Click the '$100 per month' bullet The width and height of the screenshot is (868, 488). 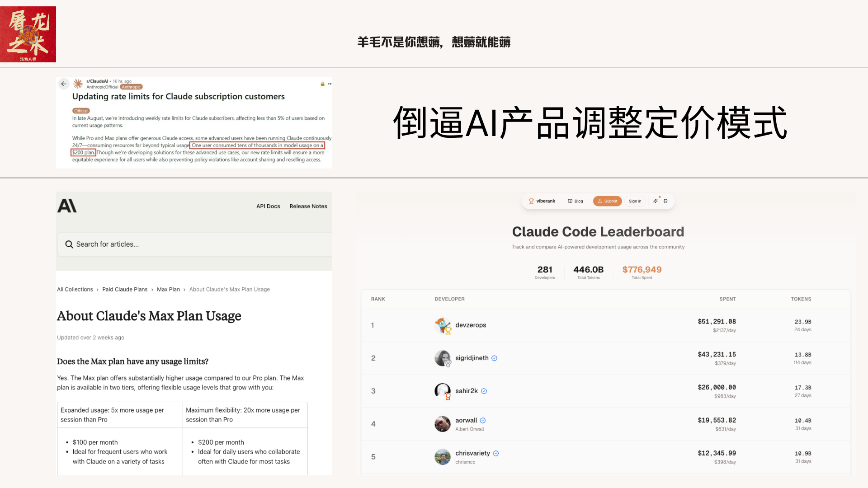[95, 442]
